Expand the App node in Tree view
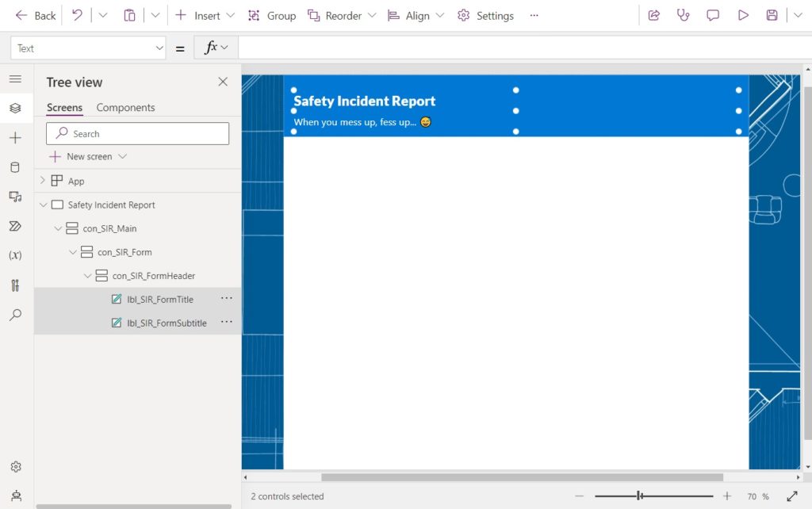812x509 pixels. click(43, 181)
